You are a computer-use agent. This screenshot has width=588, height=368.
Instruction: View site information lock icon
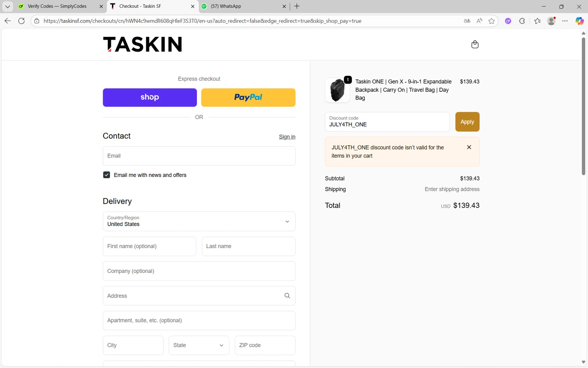point(37,21)
